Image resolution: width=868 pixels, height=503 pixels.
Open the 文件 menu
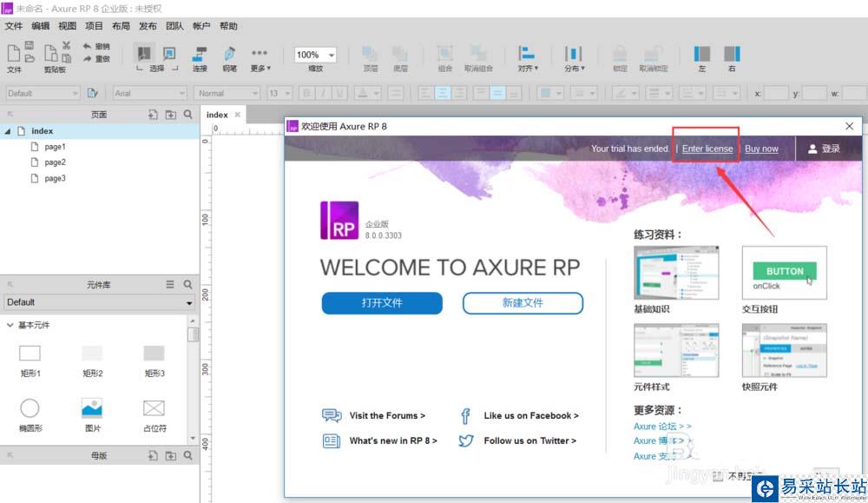[14, 26]
